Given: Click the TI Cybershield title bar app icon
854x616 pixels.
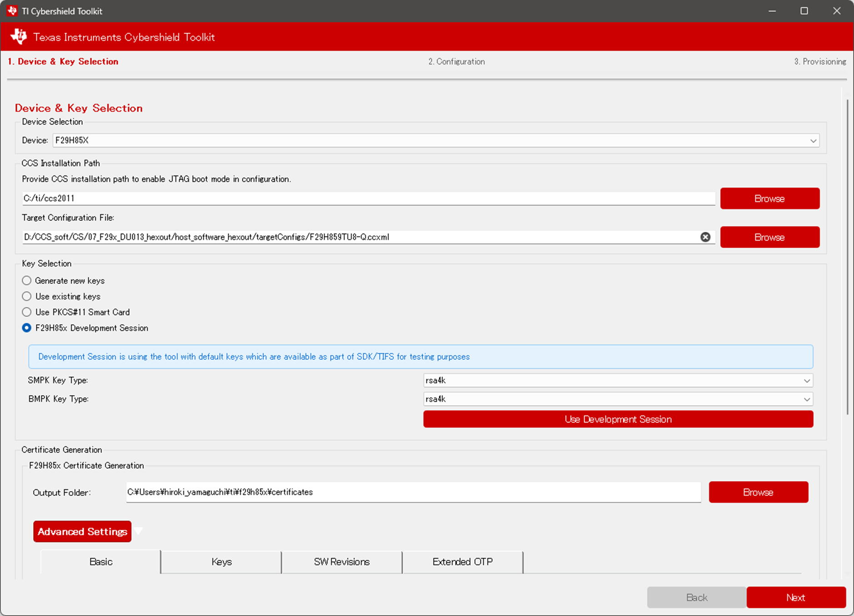Looking at the screenshot, I should pyautogui.click(x=12, y=11).
